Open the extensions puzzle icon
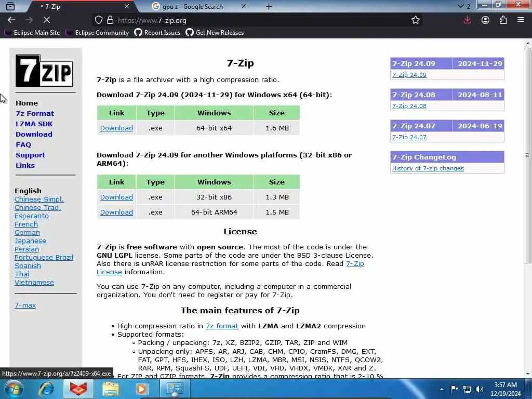Screen dimensions: 532x399 503,20
